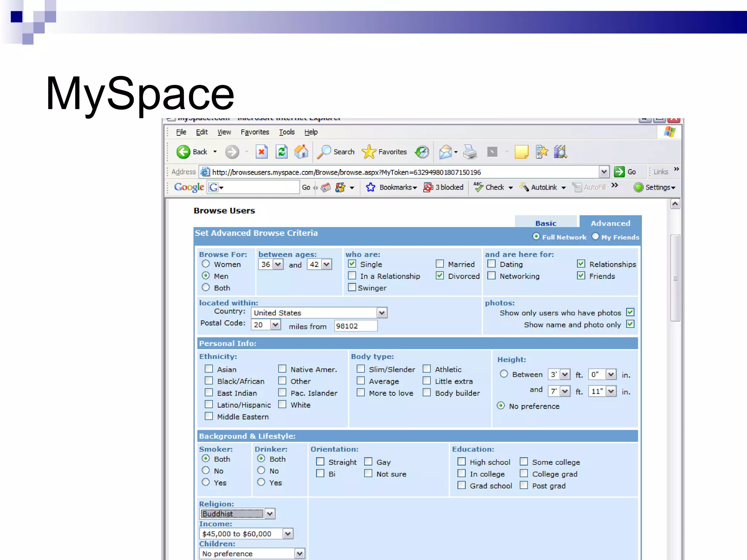Select the Women radio button
The image size is (747, 560).
click(206, 264)
